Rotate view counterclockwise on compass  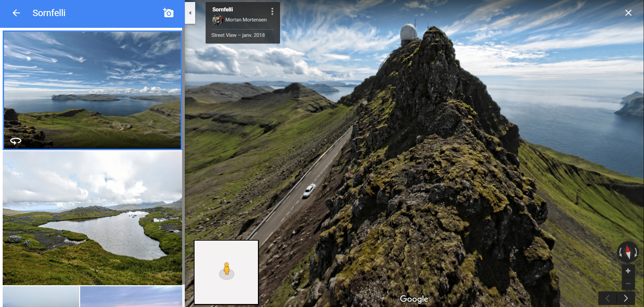[621, 252]
